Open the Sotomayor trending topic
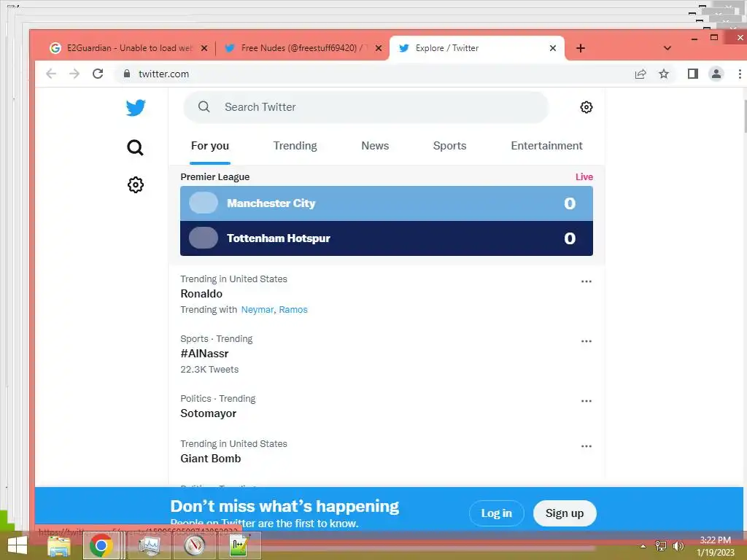The width and height of the screenshot is (747, 560). pos(208,413)
